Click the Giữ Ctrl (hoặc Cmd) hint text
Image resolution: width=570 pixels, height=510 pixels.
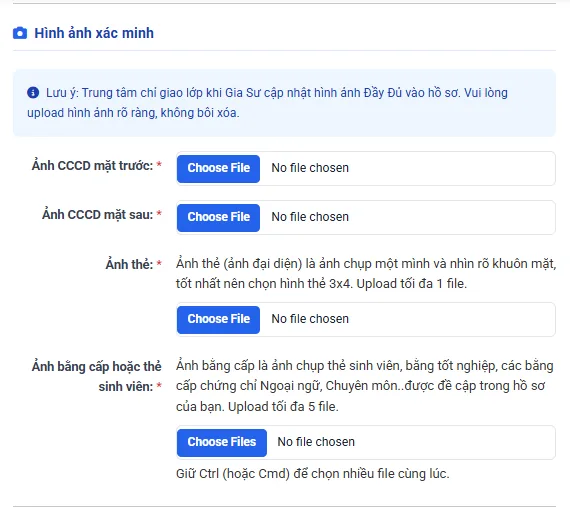click(313, 474)
